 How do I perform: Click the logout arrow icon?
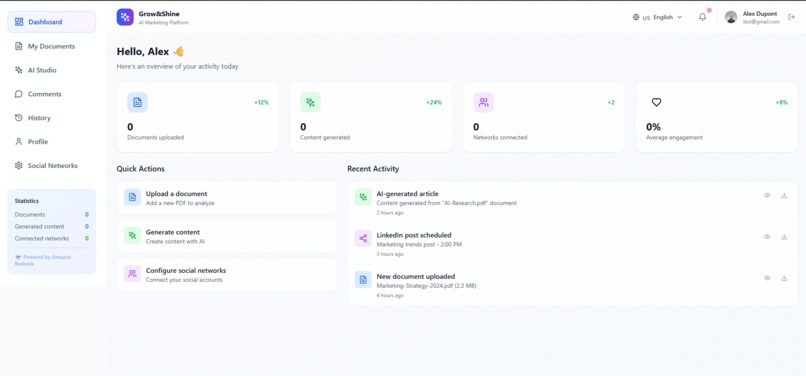[791, 17]
